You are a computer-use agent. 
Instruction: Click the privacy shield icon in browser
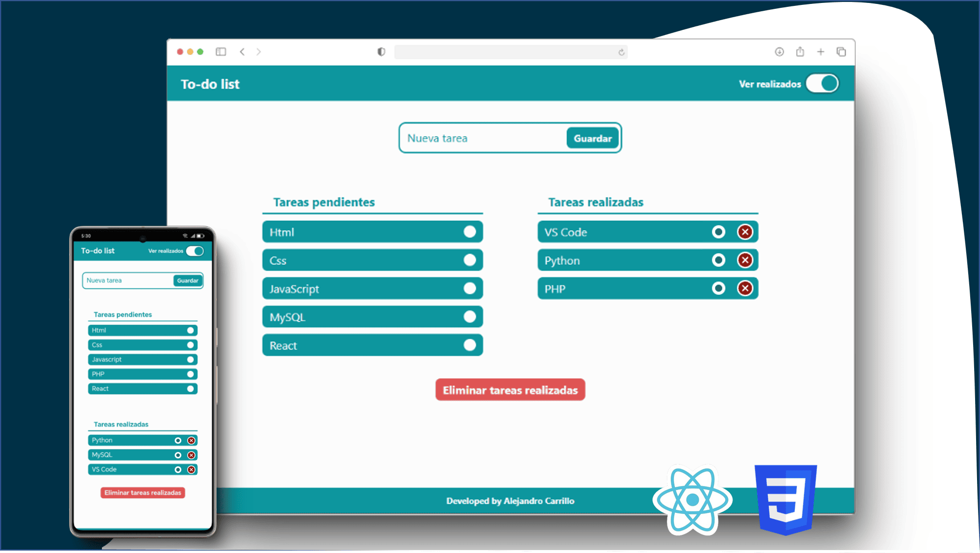point(381,52)
